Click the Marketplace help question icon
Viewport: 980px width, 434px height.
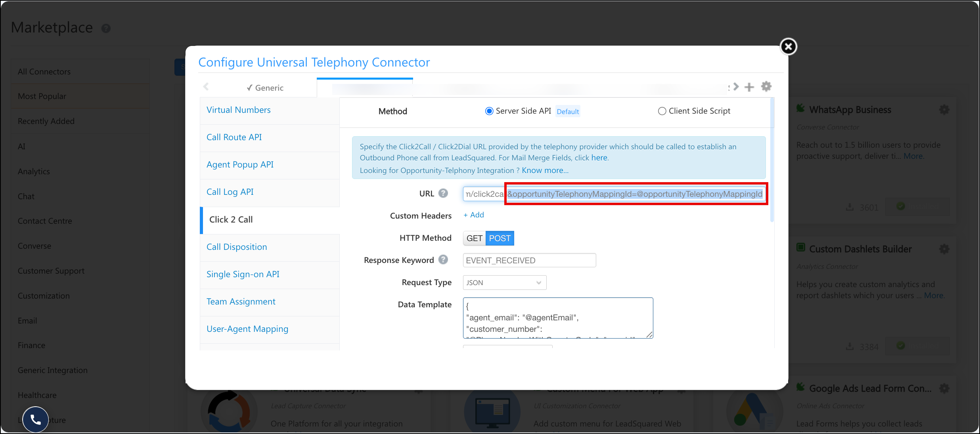(106, 29)
